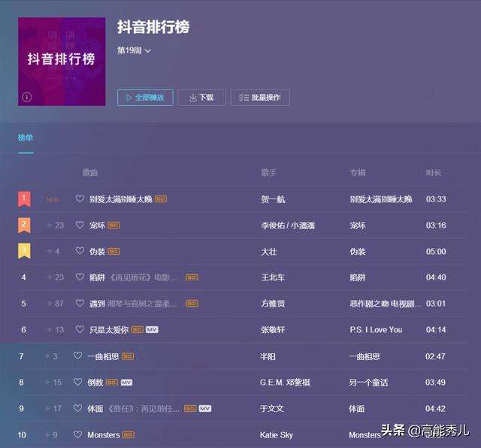Image resolution: width=481 pixels, height=448 pixels.
Task: Like the song 倒数
Action: (x=78, y=382)
